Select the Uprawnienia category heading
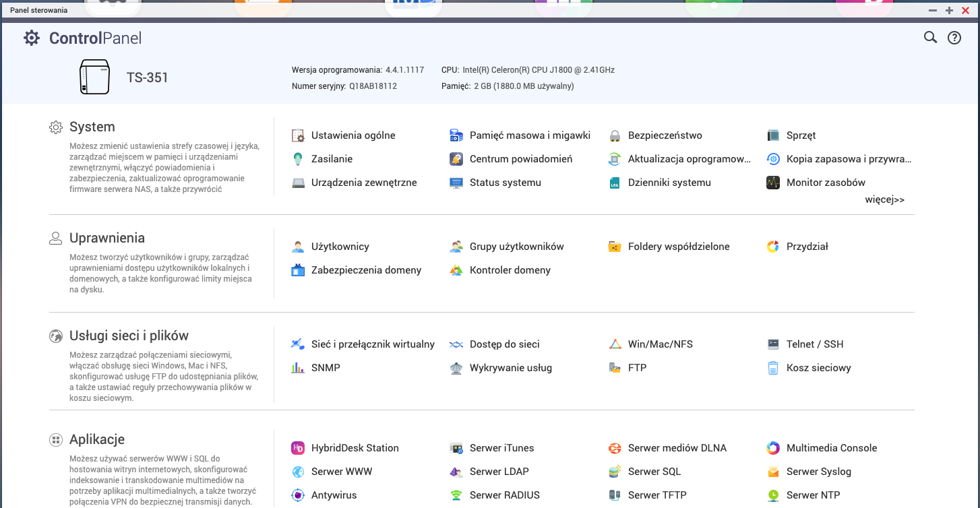 click(106, 238)
